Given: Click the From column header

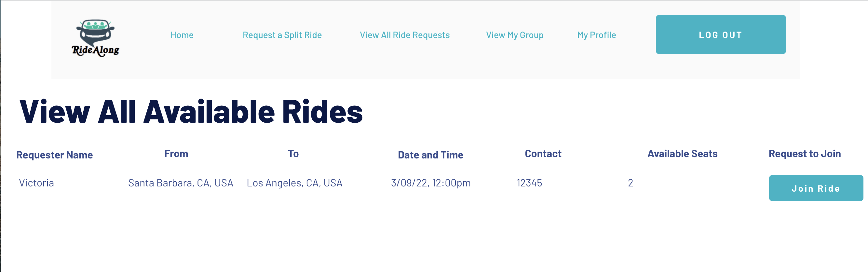Looking at the screenshot, I should pyautogui.click(x=176, y=154).
